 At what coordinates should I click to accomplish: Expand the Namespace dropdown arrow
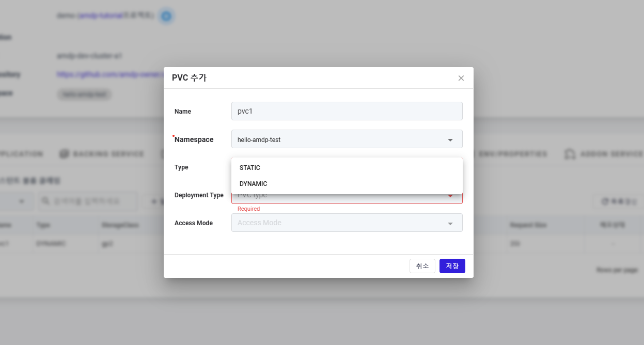point(450,139)
